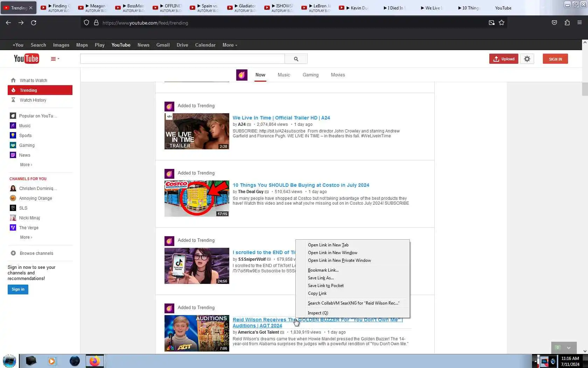Close the Trending browser tab
Image resolution: width=588 pixels, height=368 pixels.
[31, 8]
